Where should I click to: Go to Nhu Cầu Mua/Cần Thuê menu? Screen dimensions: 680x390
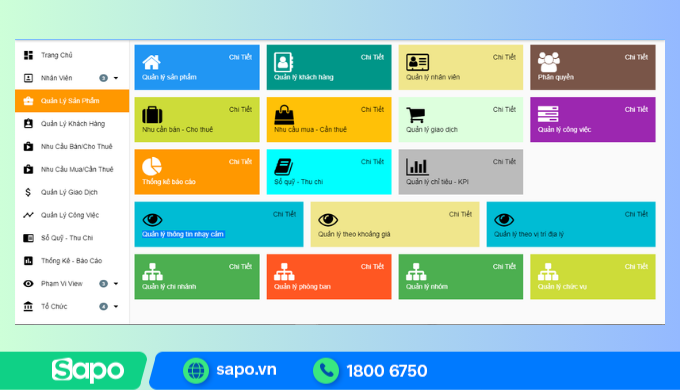coord(72,169)
